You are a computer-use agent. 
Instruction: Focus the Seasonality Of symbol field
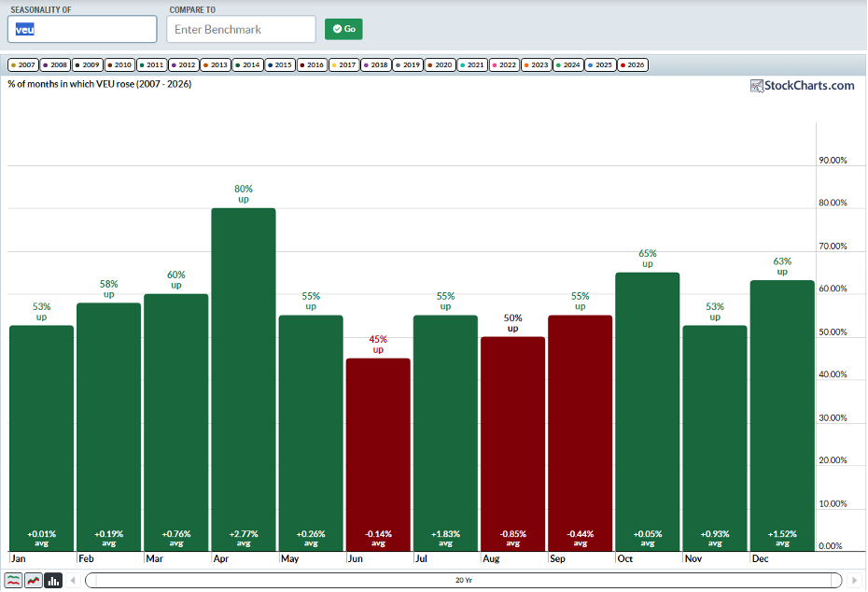(x=82, y=29)
